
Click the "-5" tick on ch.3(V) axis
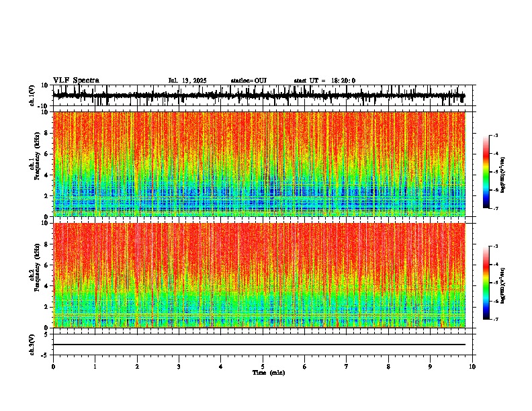[45, 355]
